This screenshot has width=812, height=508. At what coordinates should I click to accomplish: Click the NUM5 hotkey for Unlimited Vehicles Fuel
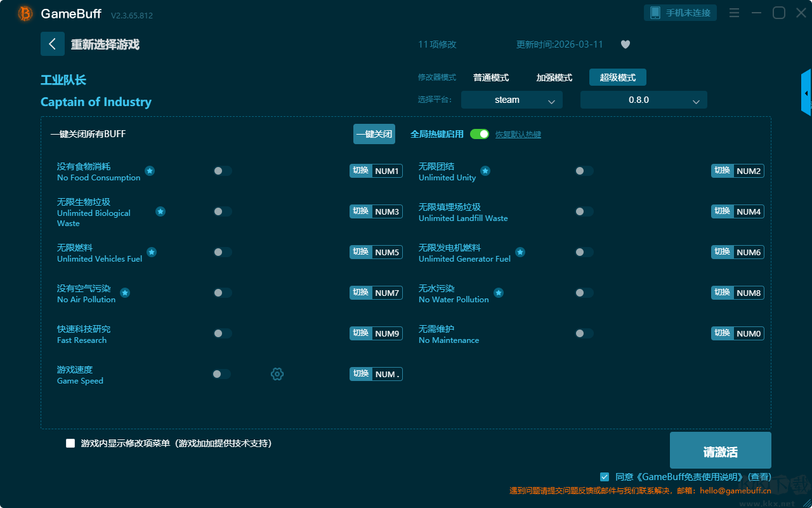click(x=376, y=252)
